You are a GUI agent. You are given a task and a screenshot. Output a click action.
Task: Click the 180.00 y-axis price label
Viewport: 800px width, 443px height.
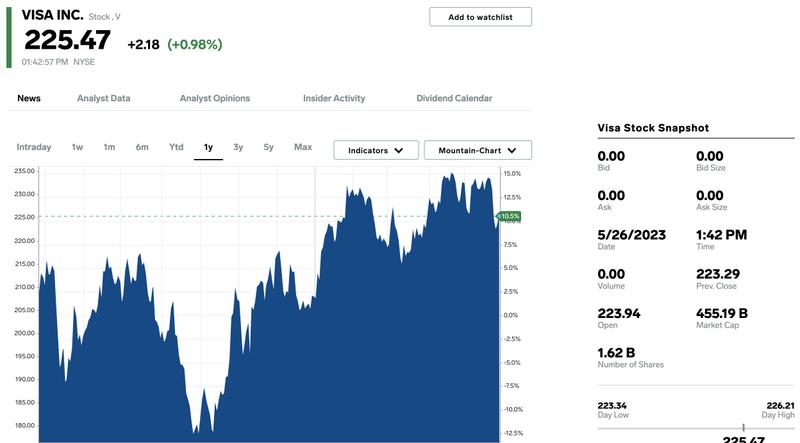[x=24, y=425]
